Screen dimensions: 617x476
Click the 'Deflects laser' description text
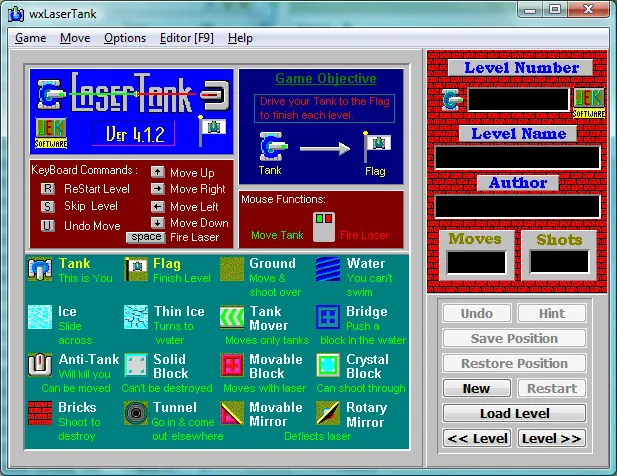pos(318,436)
